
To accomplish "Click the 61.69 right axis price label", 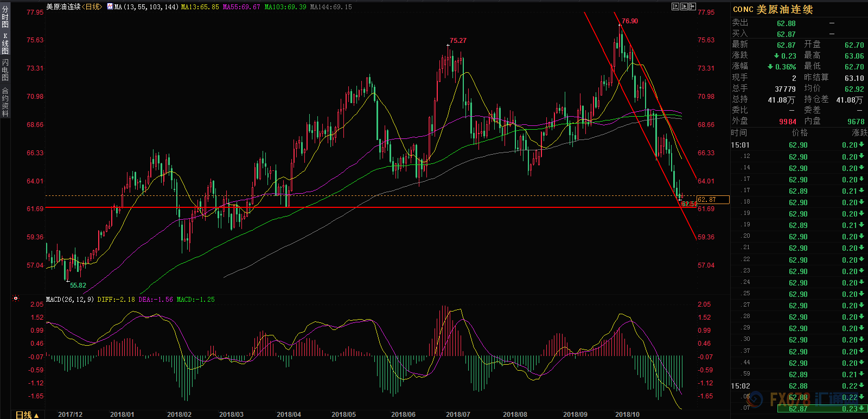I will tap(706, 209).
